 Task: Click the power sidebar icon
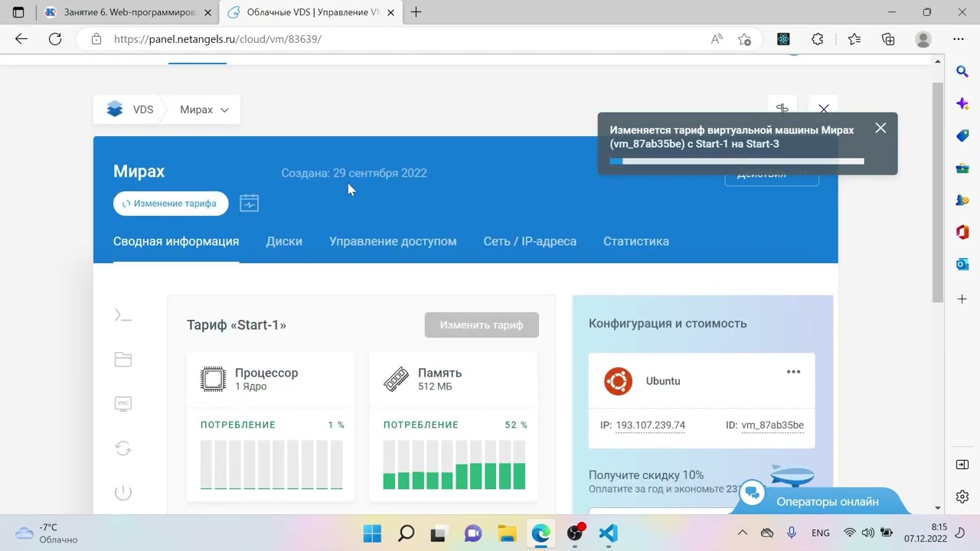click(122, 493)
